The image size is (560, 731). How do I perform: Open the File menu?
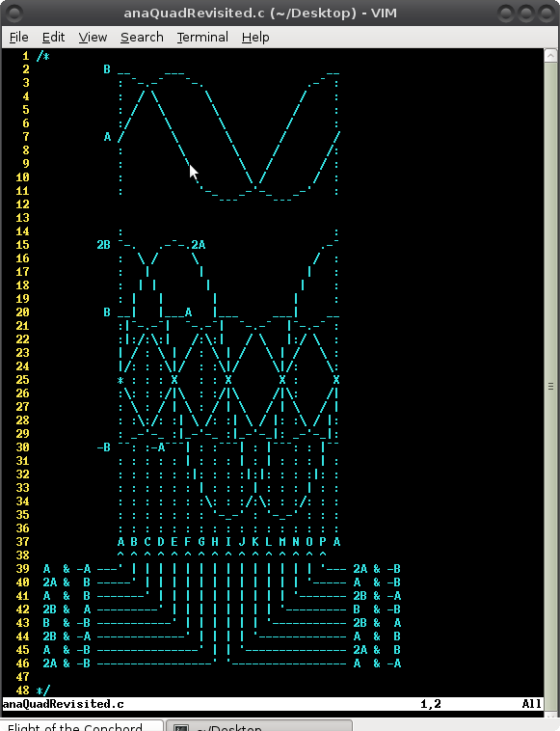(x=18, y=38)
